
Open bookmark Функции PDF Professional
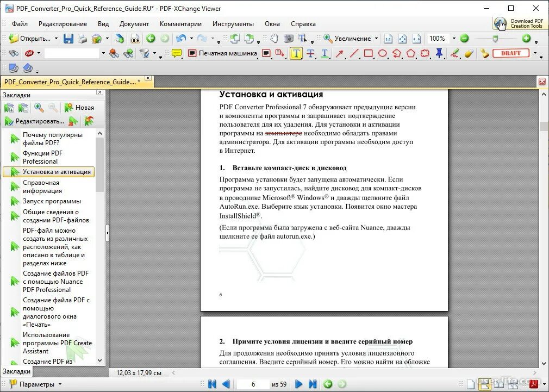pos(43,157)
